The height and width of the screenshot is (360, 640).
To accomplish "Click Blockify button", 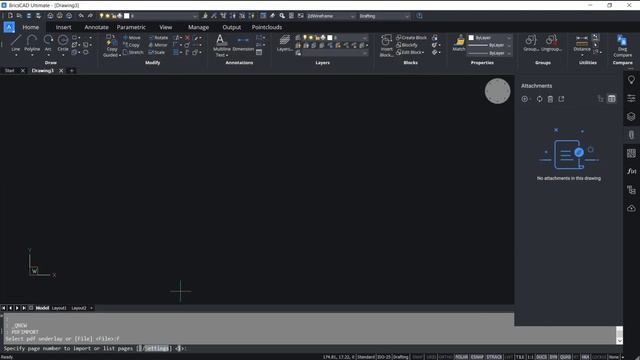I will (x=407, y=45).
